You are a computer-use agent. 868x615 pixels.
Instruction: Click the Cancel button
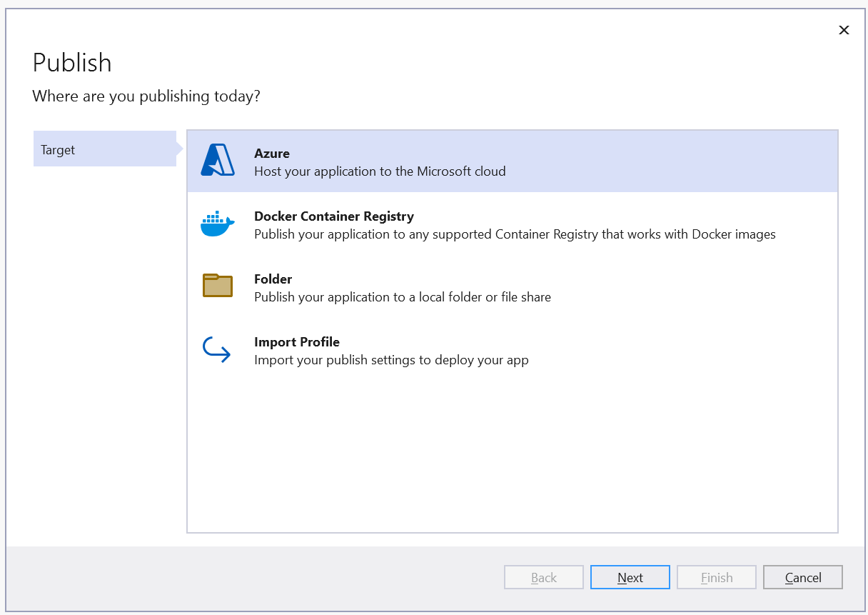click(803, 577)
